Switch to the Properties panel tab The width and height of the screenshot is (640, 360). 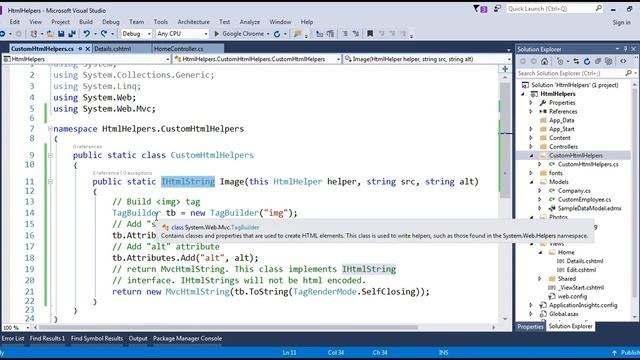pyautogui.click(x=530, y=327)
